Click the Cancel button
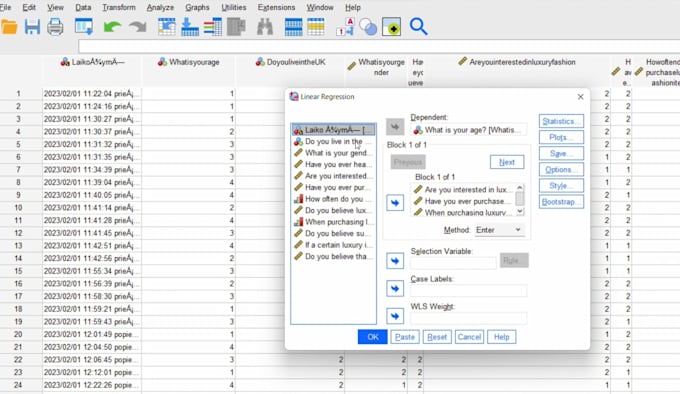The image size is (680, 394). [469, 337]
